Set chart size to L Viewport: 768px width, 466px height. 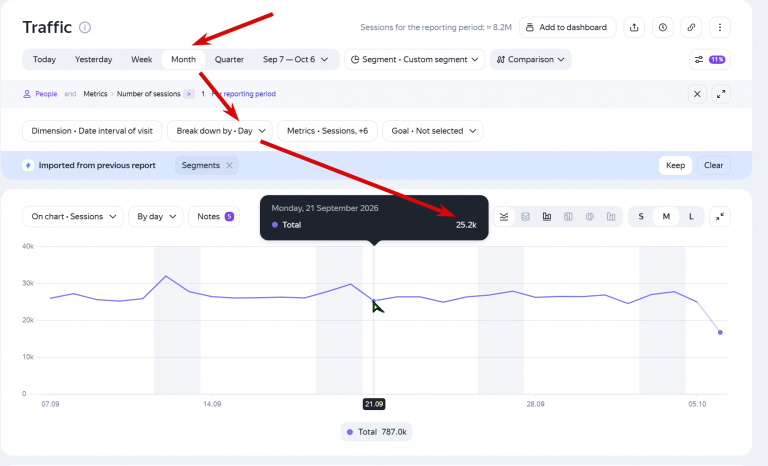691,217
